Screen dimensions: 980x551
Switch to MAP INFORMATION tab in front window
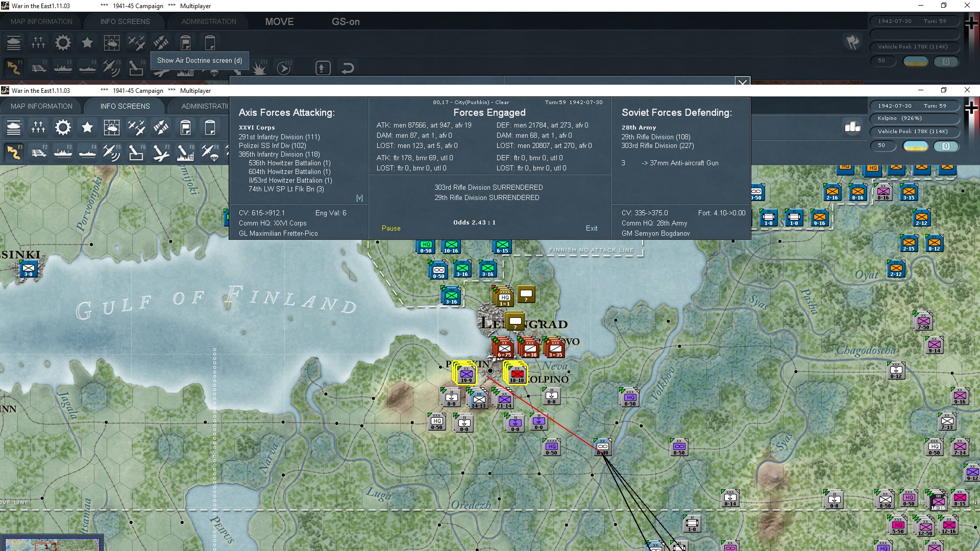(x=41, y=106)
